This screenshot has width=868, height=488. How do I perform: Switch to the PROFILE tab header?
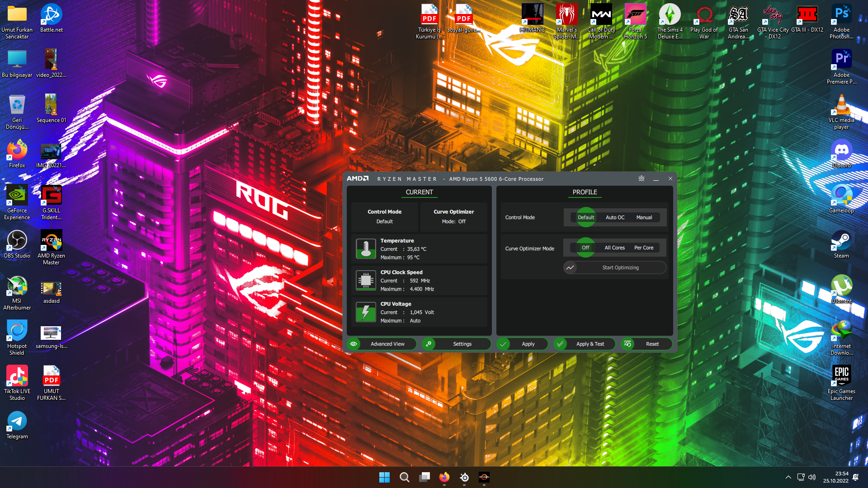click(585, 192)
